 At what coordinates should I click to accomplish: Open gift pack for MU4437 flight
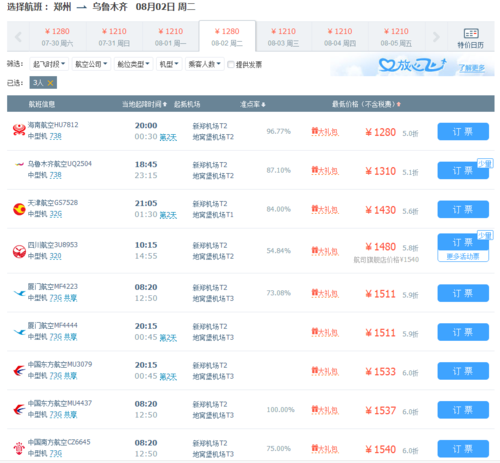325,410
